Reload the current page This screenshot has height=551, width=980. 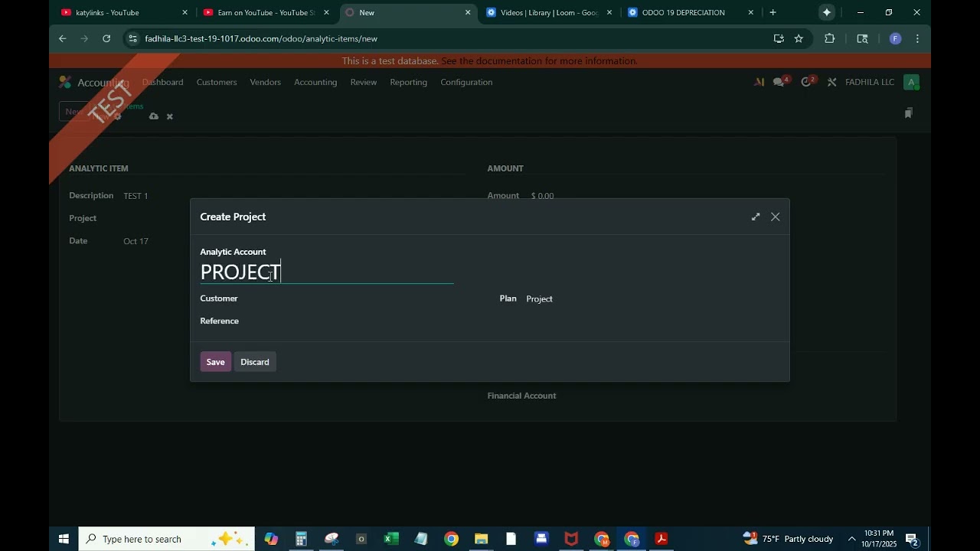point(106,38)
